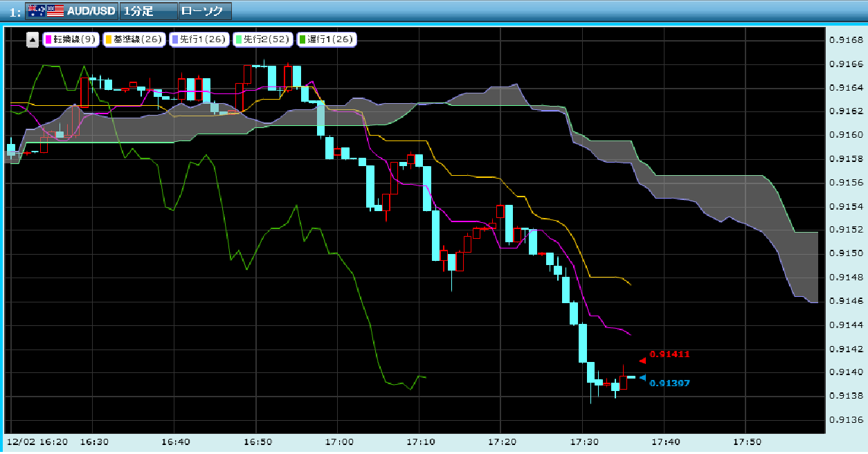Click the 0.9168 price axis label
Viewport: 868px width, 454px height.
[x=847, y=39]
